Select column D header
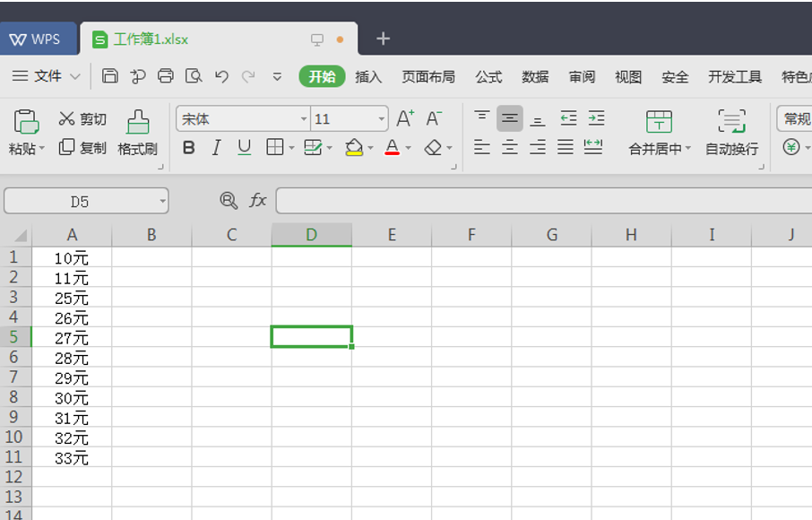 point(311,235)
